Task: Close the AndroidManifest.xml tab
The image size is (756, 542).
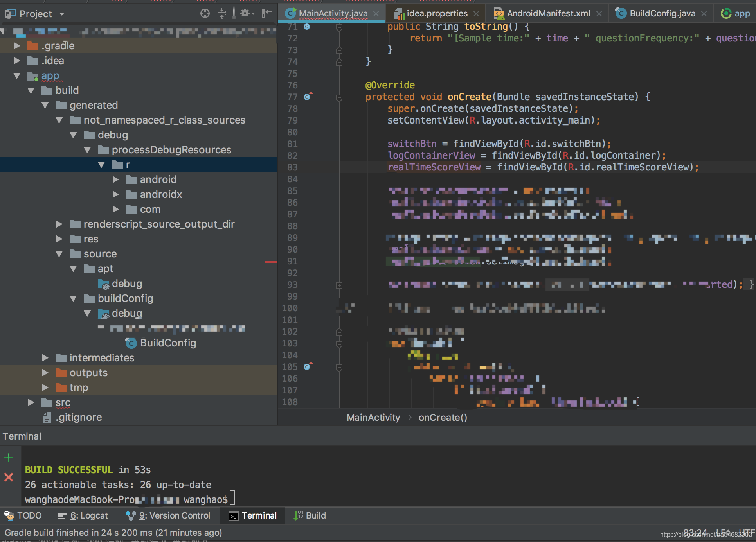Action: (599, 14)
